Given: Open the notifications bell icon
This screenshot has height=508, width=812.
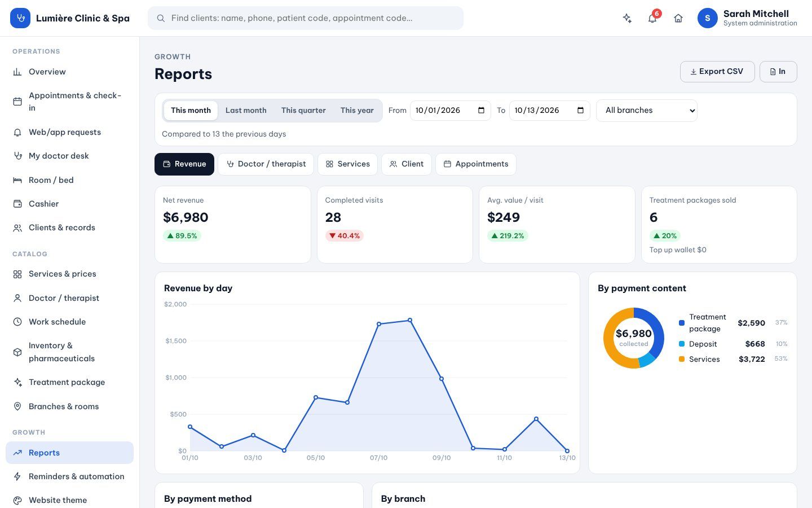Looking at the screenshot, I should coord(652,18).
